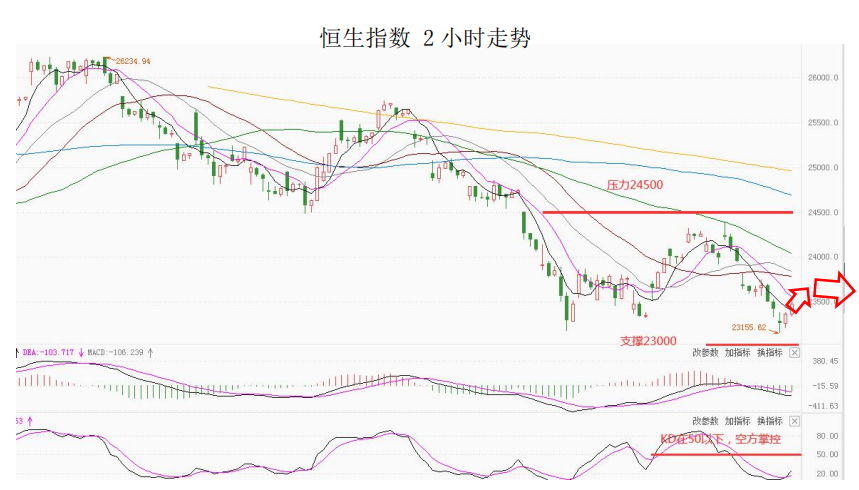Viewport: 859px width, 490px height.
Task: Click 换指标 in the KD panel
Action: 770,421
